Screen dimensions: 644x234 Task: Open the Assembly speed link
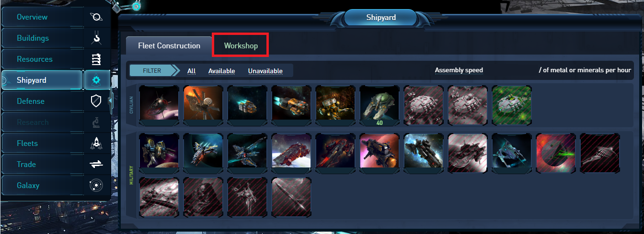[x=459, y=70]
